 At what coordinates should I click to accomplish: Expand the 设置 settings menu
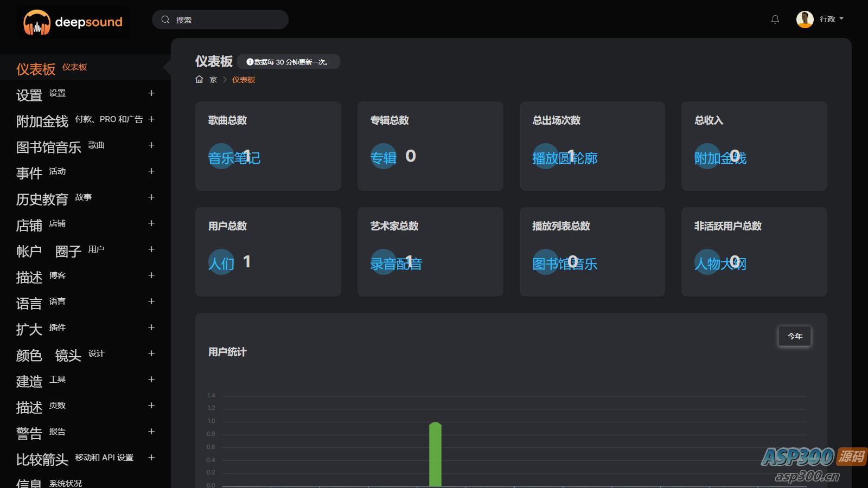pos(151,93)
